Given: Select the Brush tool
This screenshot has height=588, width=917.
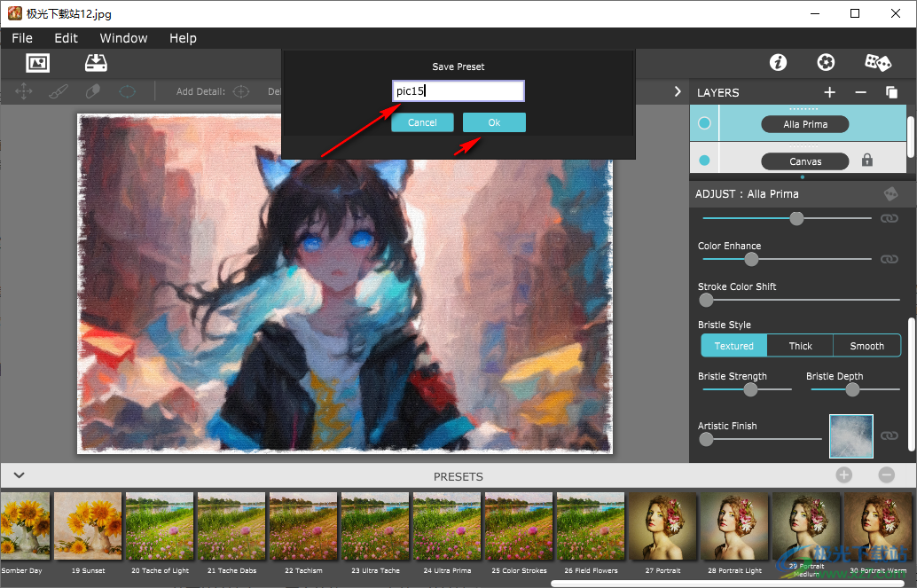Looking at the screenshot, I should point(59,90).
